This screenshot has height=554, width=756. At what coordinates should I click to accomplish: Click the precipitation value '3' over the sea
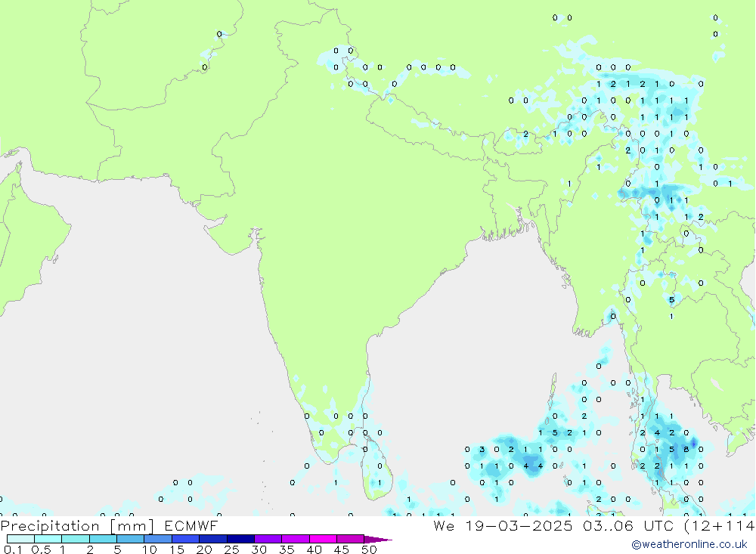tap(482, 450)
